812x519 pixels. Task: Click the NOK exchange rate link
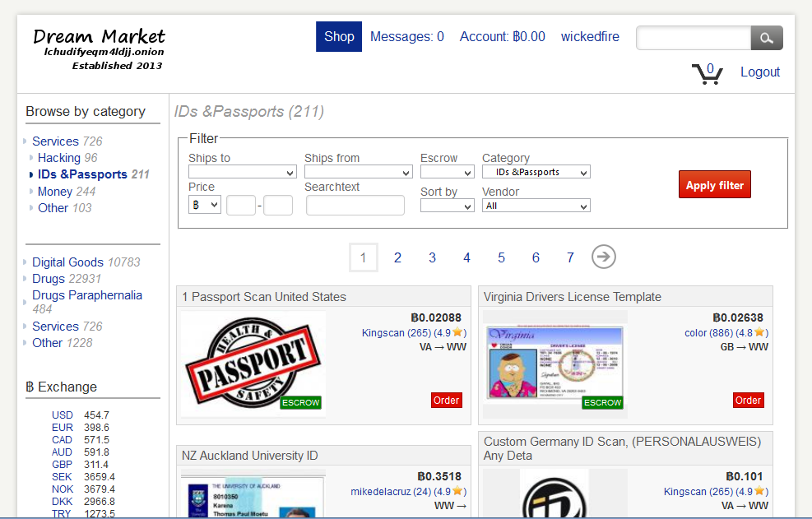pos(63,489)
